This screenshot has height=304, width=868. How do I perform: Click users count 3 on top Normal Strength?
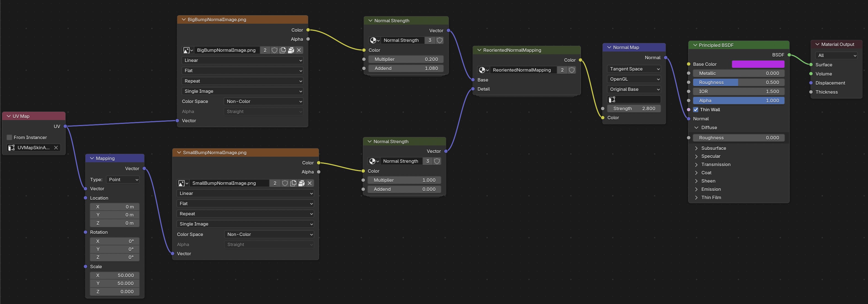(430, 40)
